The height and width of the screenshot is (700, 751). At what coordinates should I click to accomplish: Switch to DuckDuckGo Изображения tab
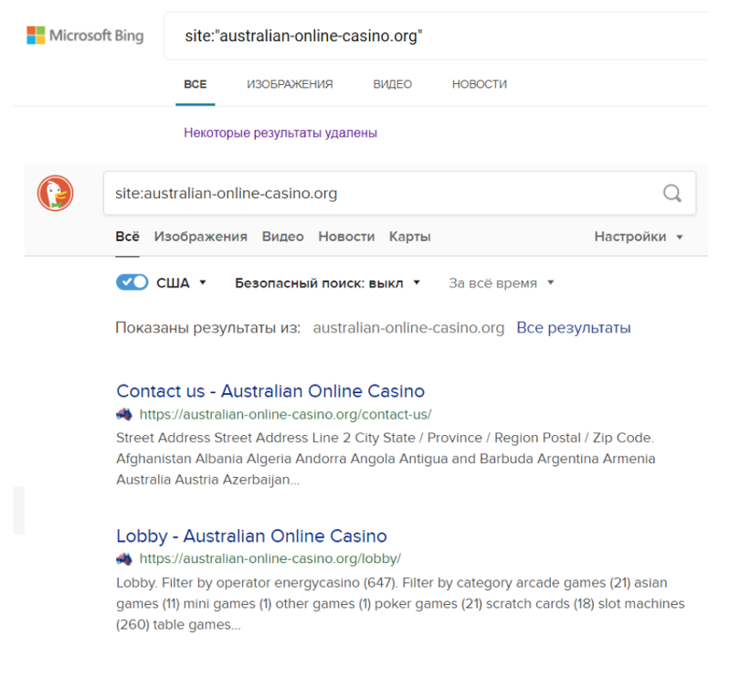tap(200, 237)
